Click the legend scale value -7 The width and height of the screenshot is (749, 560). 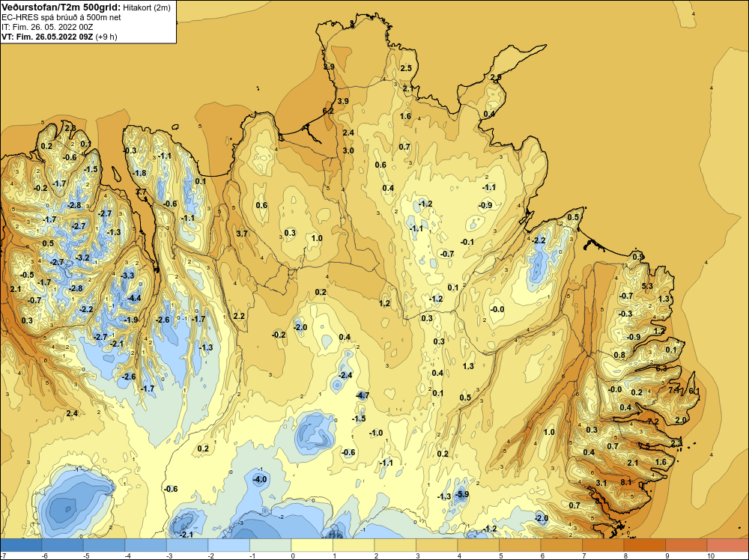[3, 556]
